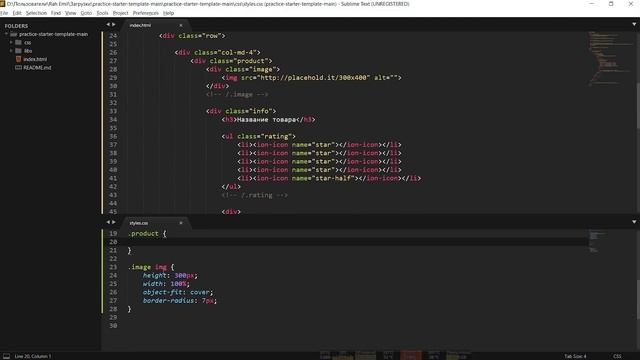Collapse the practice-starter-template-main folder arrow

[7, 34]
